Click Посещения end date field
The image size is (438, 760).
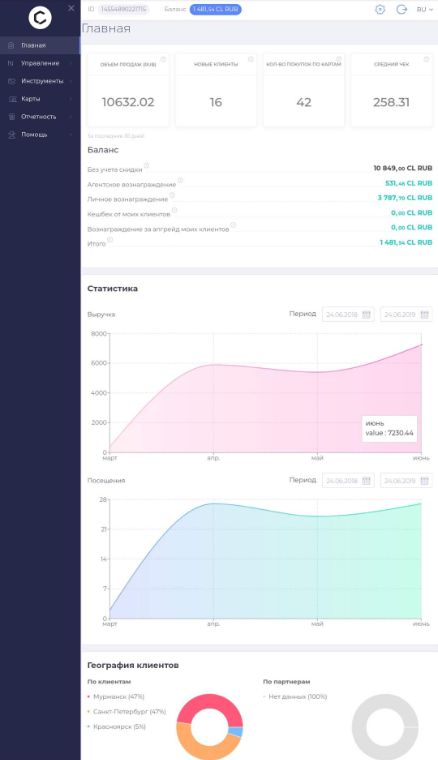click(406, 480)
